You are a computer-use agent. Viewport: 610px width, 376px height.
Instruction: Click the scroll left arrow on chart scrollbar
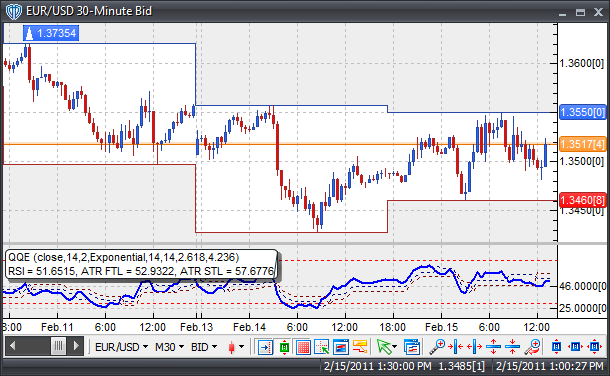pos(13,346)
